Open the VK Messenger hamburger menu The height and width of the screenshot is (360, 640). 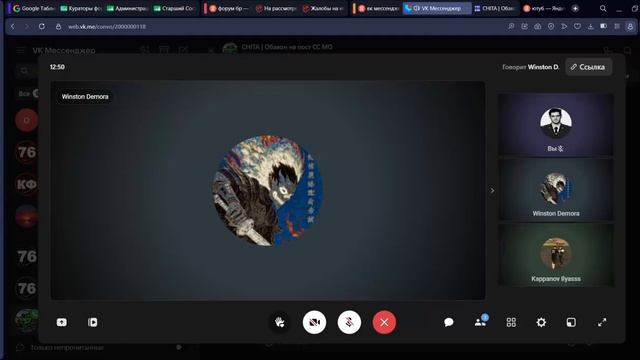tap(20, 51)
